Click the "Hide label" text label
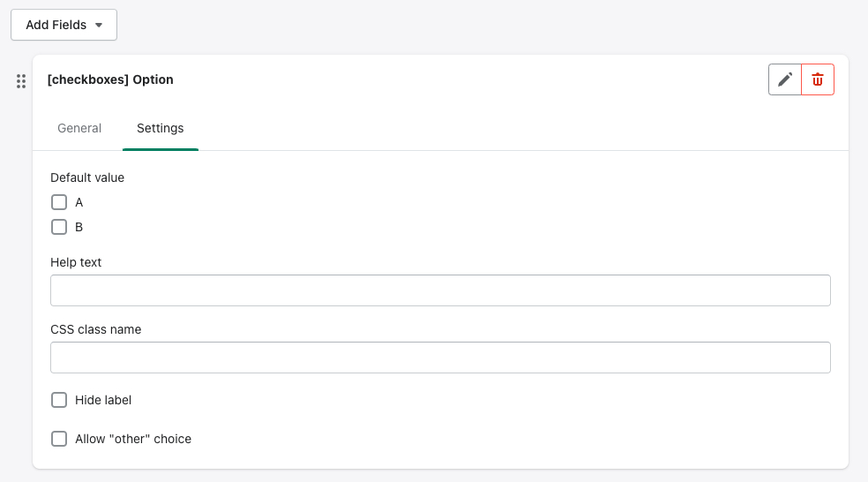The image size is (868, 482). pos(103,400)
